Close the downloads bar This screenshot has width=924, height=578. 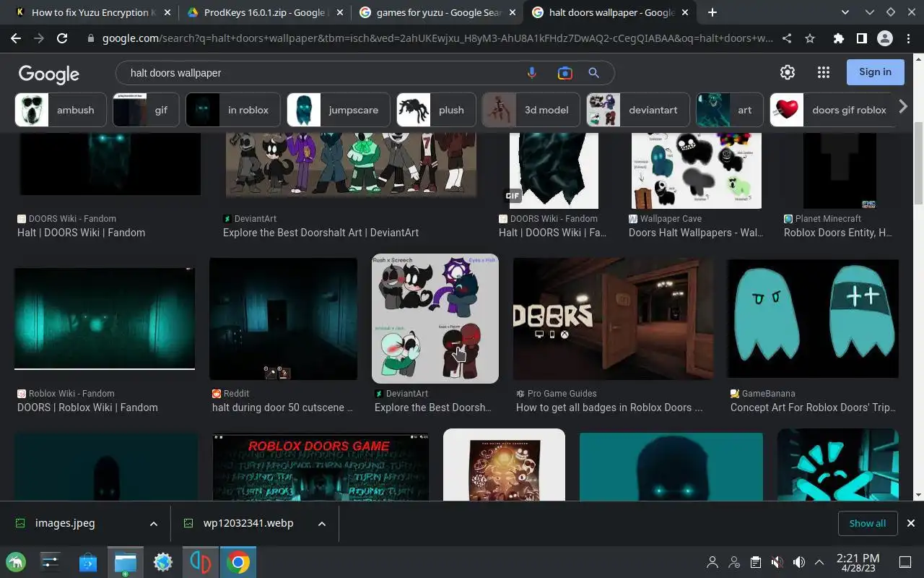[x=910, y=523]
